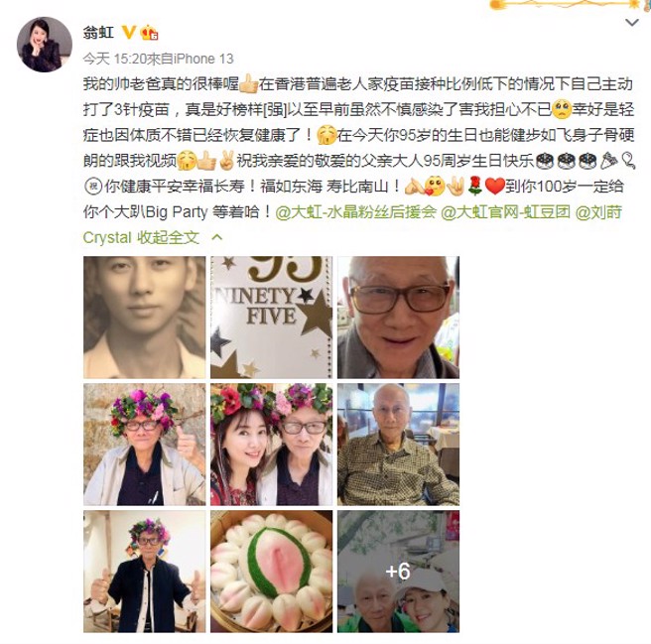Click the orange V verification badge
The width and height of the screenshot is (651, 644).
coord(128,32)
